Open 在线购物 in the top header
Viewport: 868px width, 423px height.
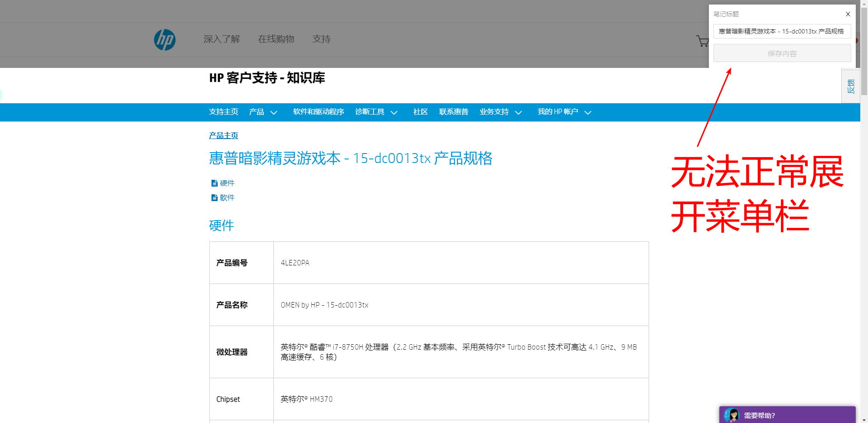click(x=276, y=39)
